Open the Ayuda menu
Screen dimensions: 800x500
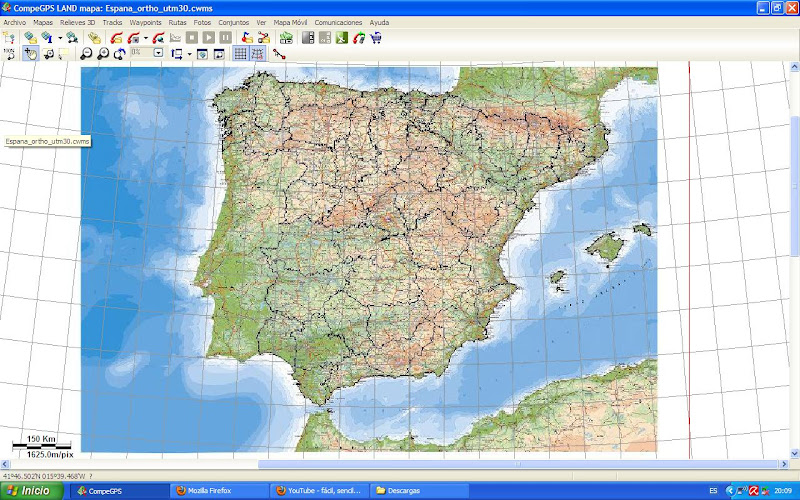tap(379, 22)
